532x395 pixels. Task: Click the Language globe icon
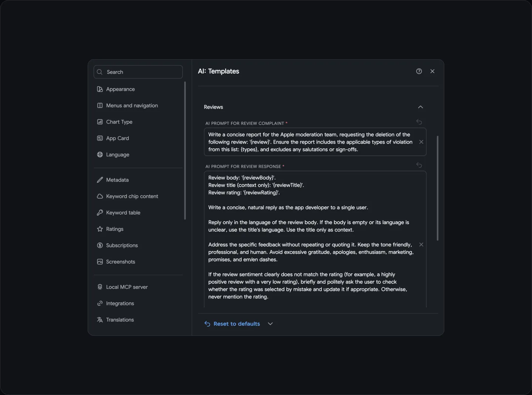pos(100,155)
